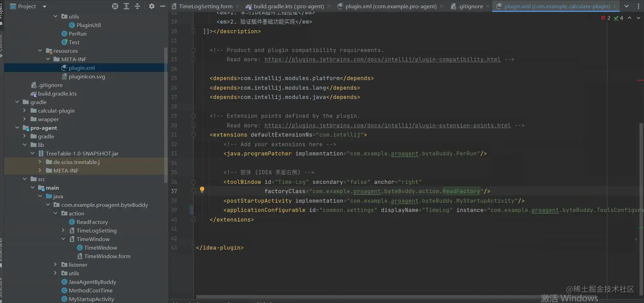
Task: Close the .gitignore tab
Action: 488,6
